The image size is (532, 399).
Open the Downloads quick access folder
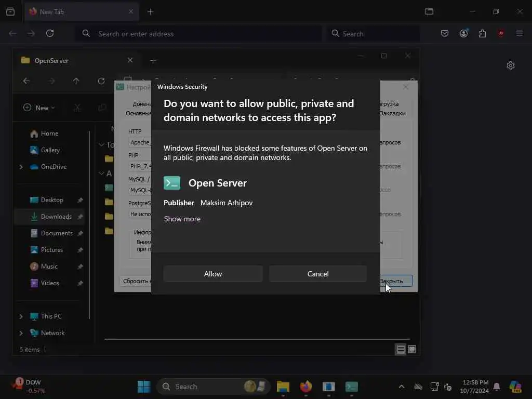pyautogui.click(x=56, y=217)
